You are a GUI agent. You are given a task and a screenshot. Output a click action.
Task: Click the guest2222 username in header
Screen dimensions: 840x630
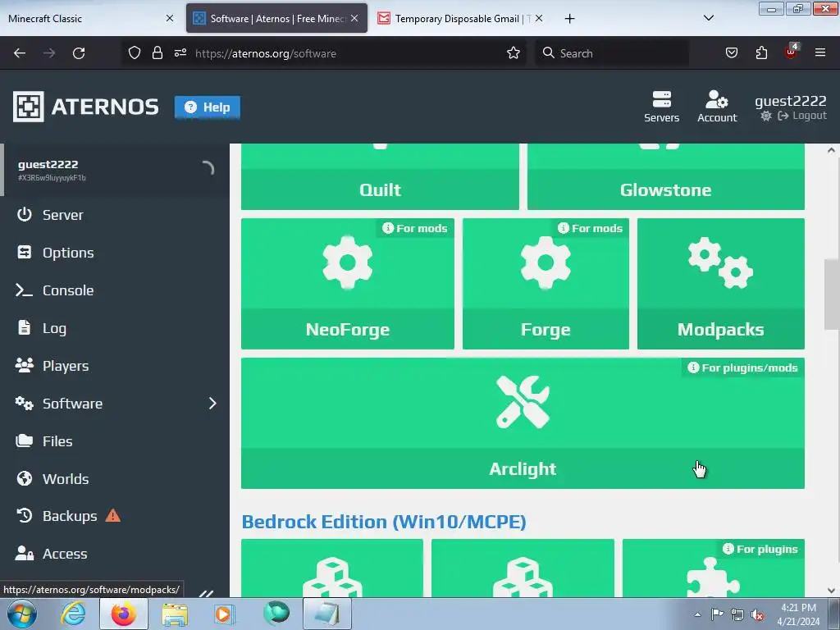790,101
